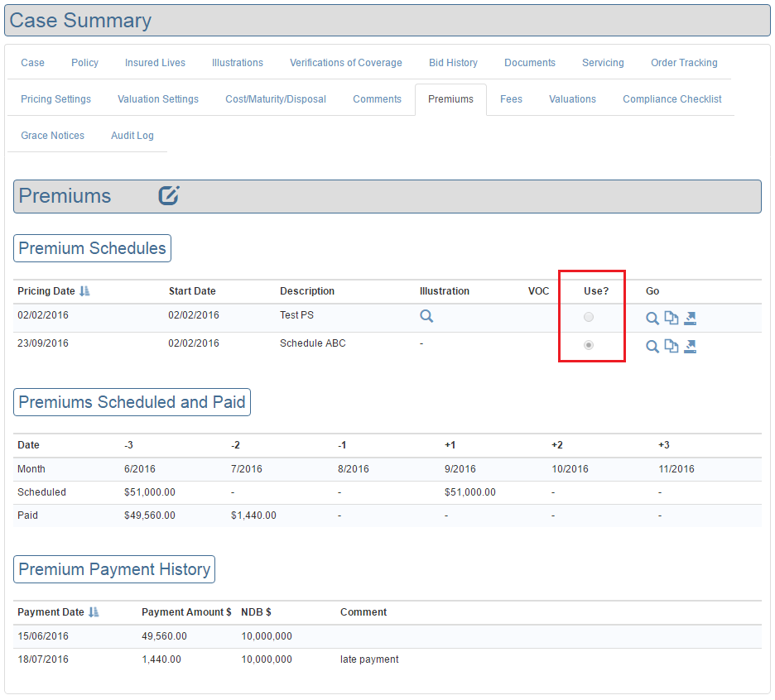Select the active Premiums tab
The image size is (775, 700).
(x=450, y=99)
